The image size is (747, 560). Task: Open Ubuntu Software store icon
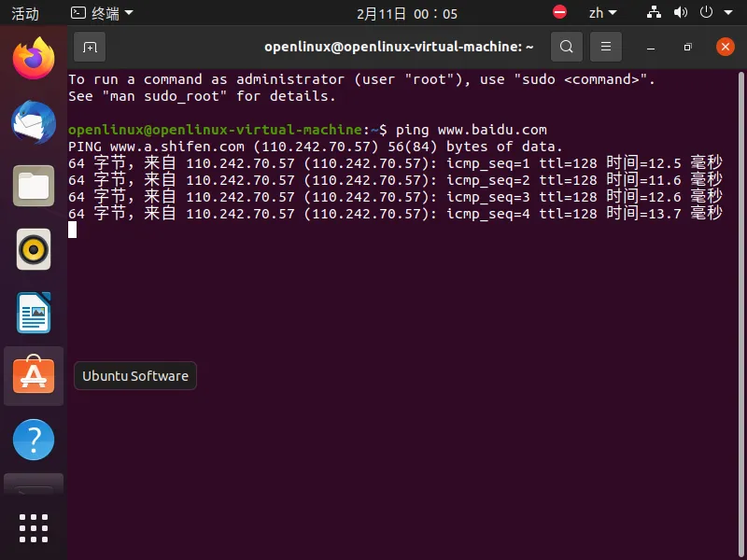34,376
